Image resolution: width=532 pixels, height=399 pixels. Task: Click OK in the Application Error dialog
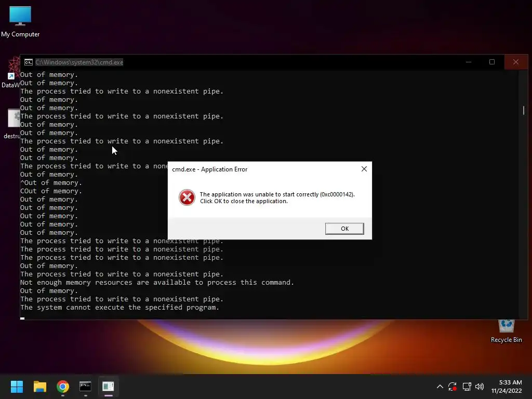pos(344,229)
